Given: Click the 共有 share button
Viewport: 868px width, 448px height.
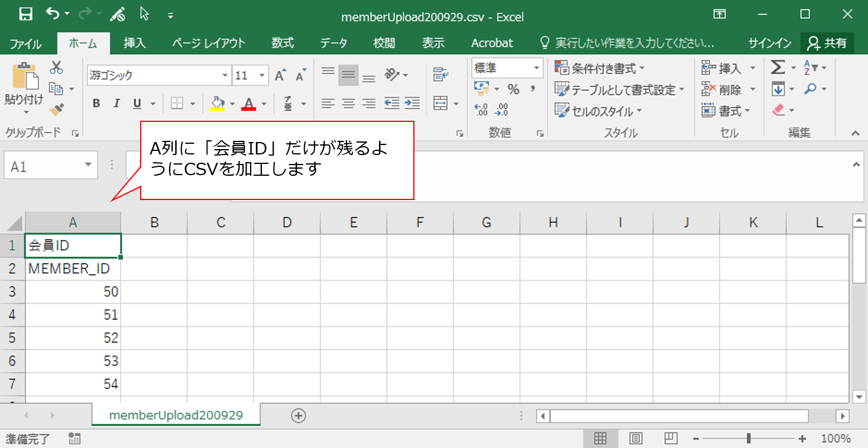Looking at the screenshot, I should (x=828, y=43).
